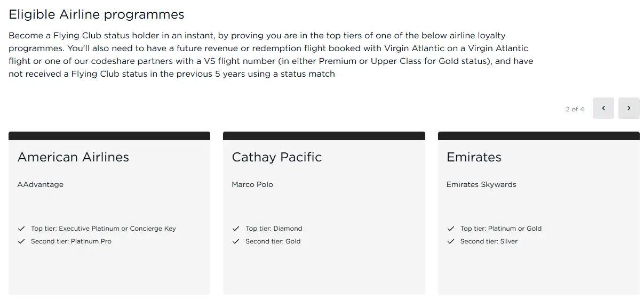Click the Eligible Airline programmes heading
The width and height of the screenshot is (644, 301).
97,14
